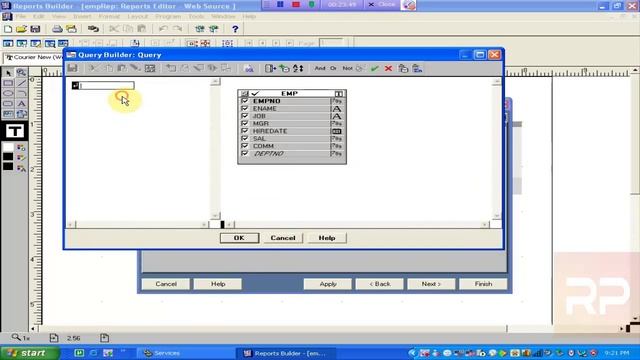
Task: Click the white fill color swatch in palette
Action: (8, 147)
